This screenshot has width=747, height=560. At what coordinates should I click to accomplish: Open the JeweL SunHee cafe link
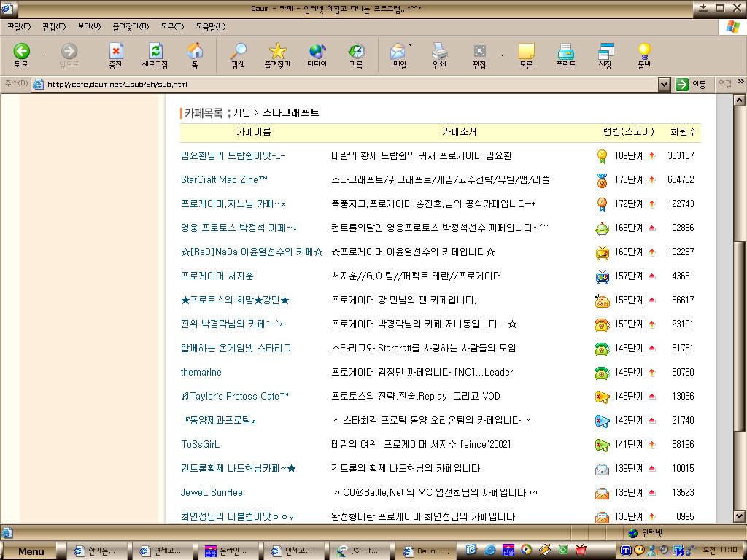click(212, 492)
